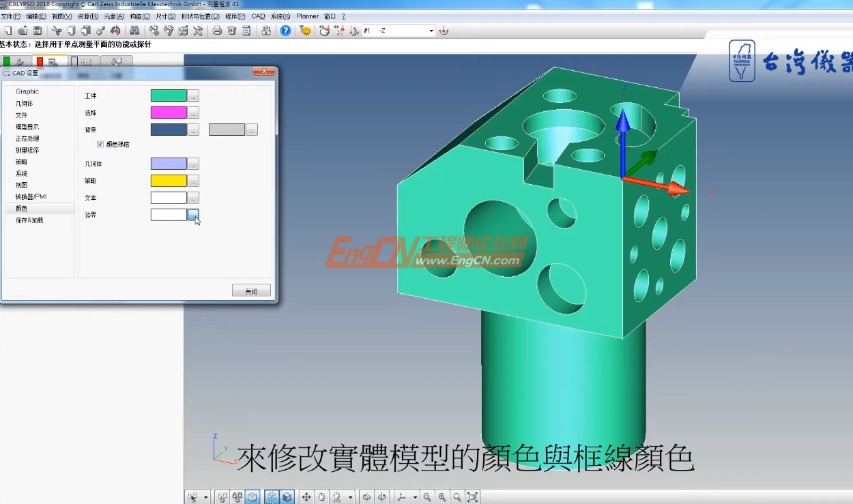
Task: Open the Planner menu
Action: pyautogui.click(x=308, y=16)
